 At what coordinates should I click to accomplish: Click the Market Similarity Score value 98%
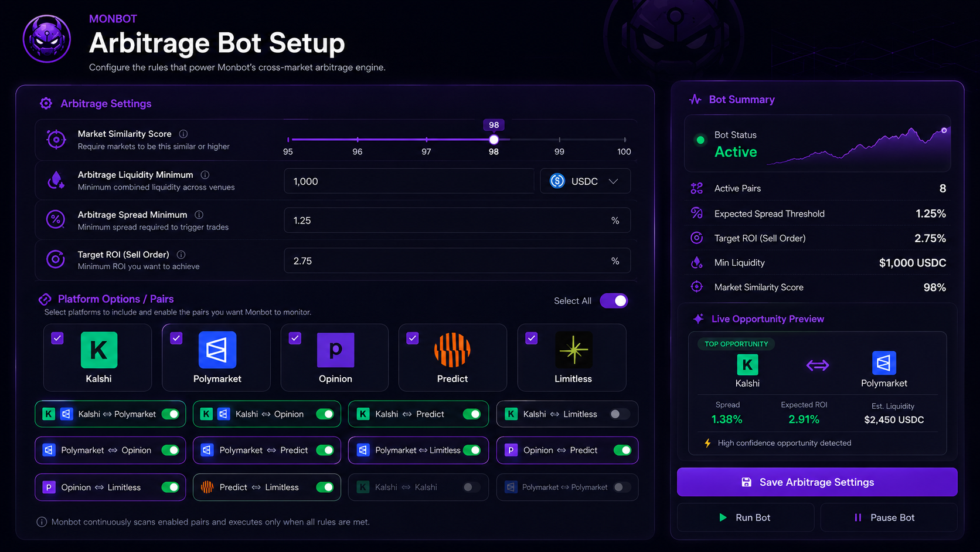[935, 287]
